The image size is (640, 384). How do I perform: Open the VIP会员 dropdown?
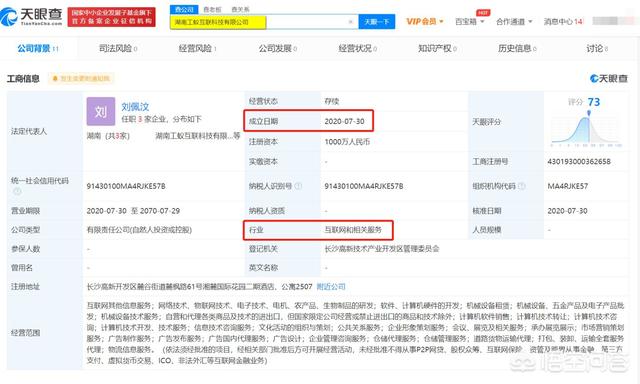point(425,21)
